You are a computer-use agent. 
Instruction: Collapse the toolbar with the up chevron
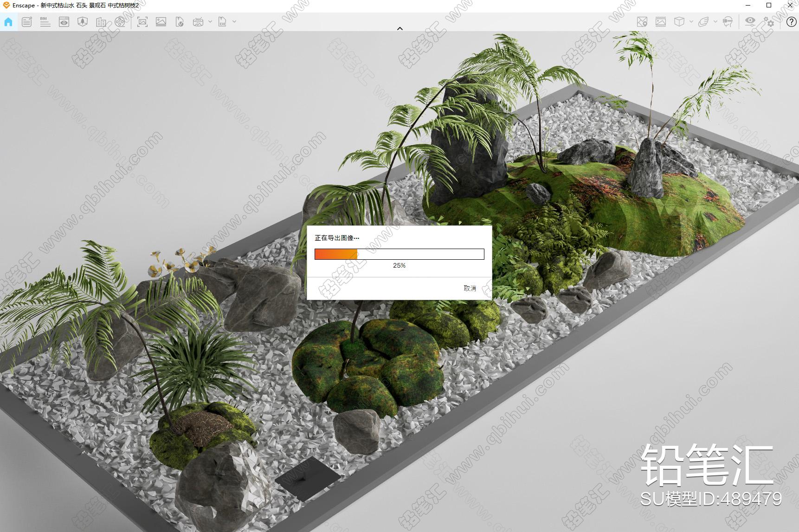point(400,29)
